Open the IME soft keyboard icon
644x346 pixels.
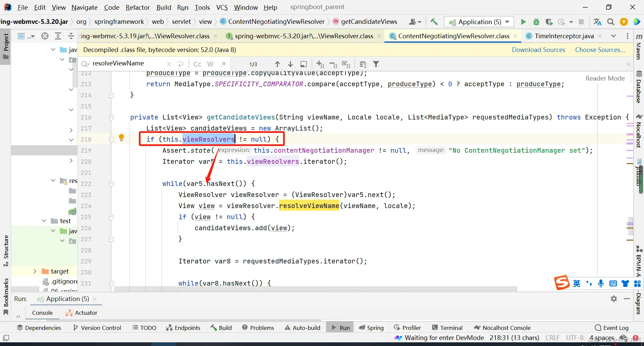(x=613, y=283)
